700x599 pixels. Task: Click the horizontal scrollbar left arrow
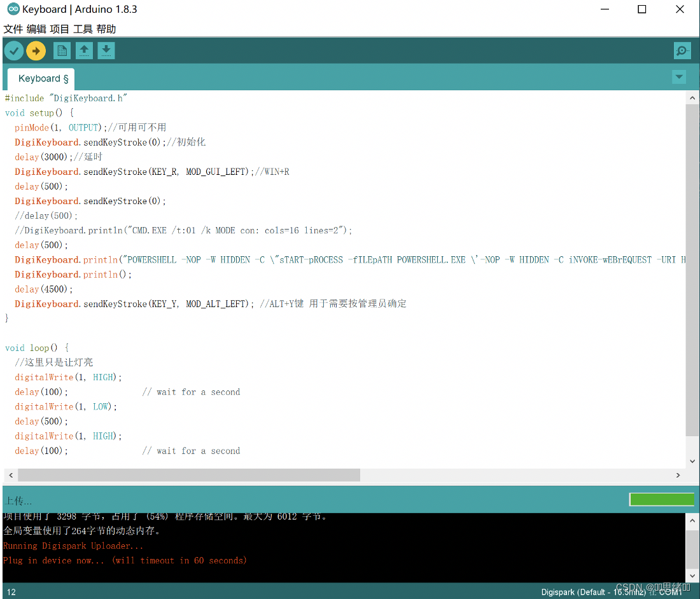point(11,476)
